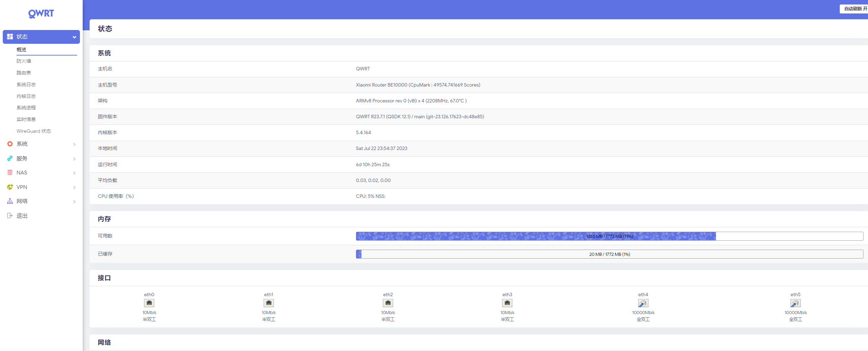Open the 系统日志 page
The width and height of the screenshot is (868, 351).
click(x=26, y=84)
